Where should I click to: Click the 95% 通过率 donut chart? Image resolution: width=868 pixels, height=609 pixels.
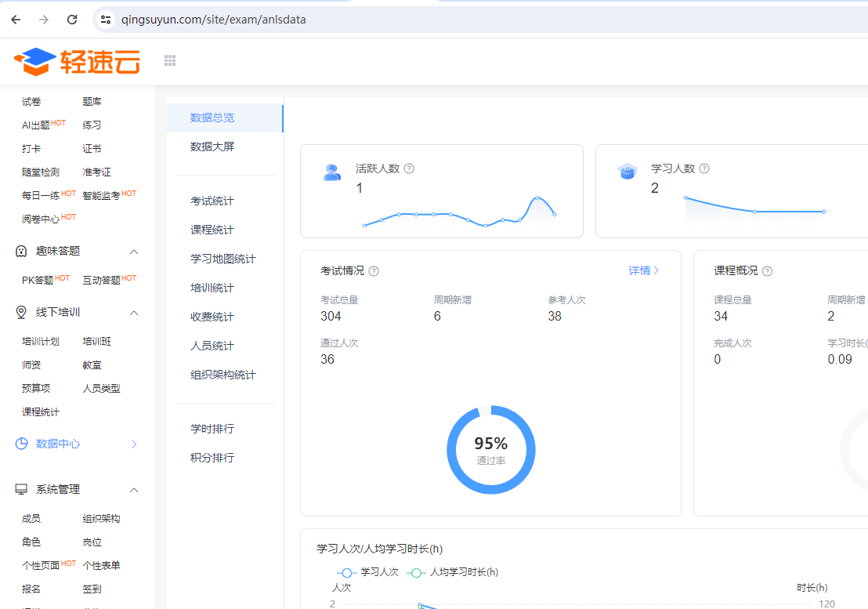(x=491, y=450)
